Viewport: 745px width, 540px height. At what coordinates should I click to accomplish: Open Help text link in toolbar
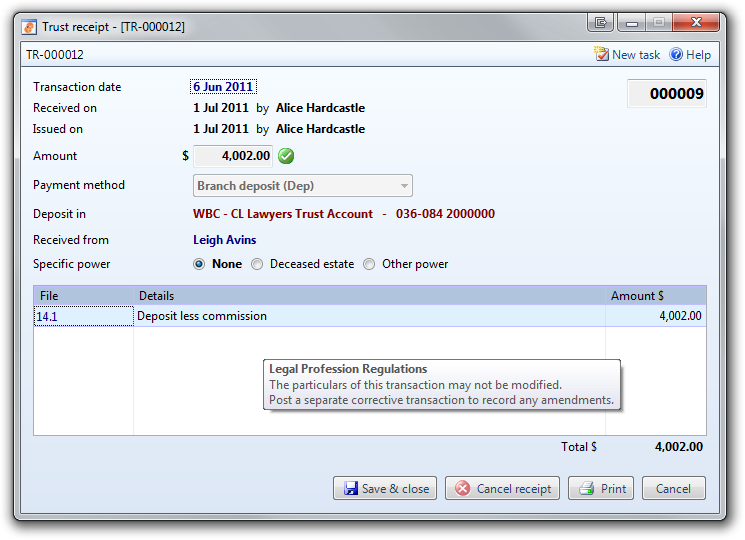click(x=698, y=55)
